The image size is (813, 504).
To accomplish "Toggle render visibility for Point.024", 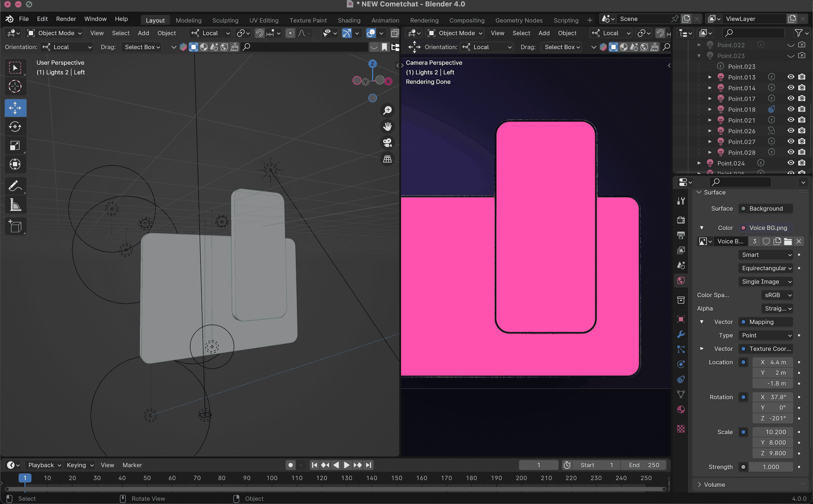I will point(802,163).
